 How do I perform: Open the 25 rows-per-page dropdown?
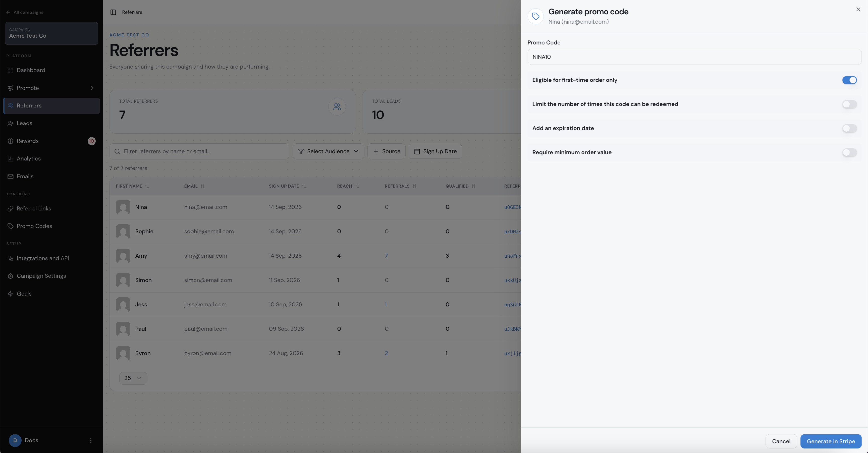click(133, 378)
